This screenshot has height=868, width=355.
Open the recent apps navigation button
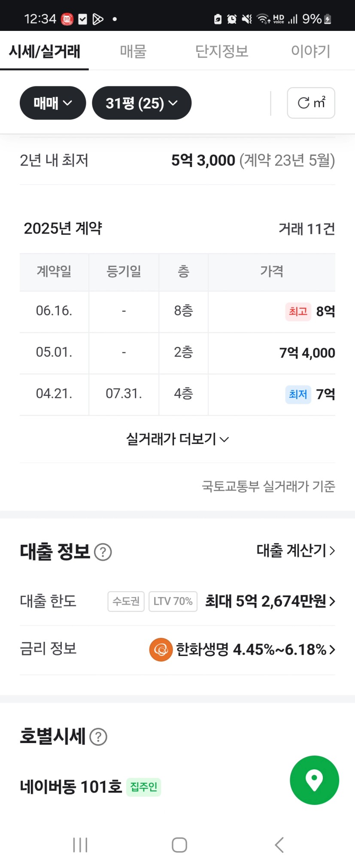point(80,845)
